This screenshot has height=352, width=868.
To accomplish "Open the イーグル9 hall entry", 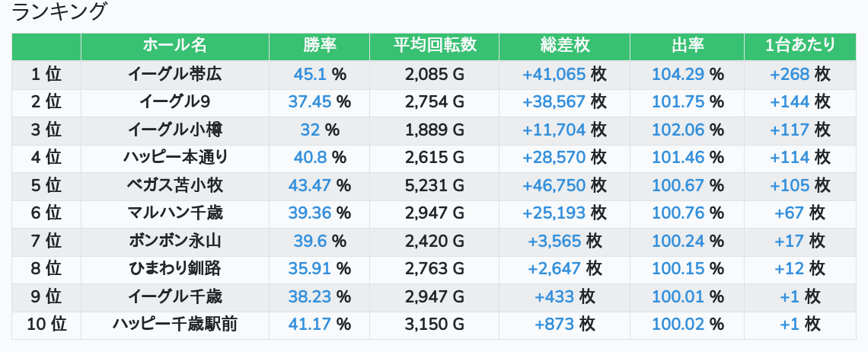I will 175,102.
